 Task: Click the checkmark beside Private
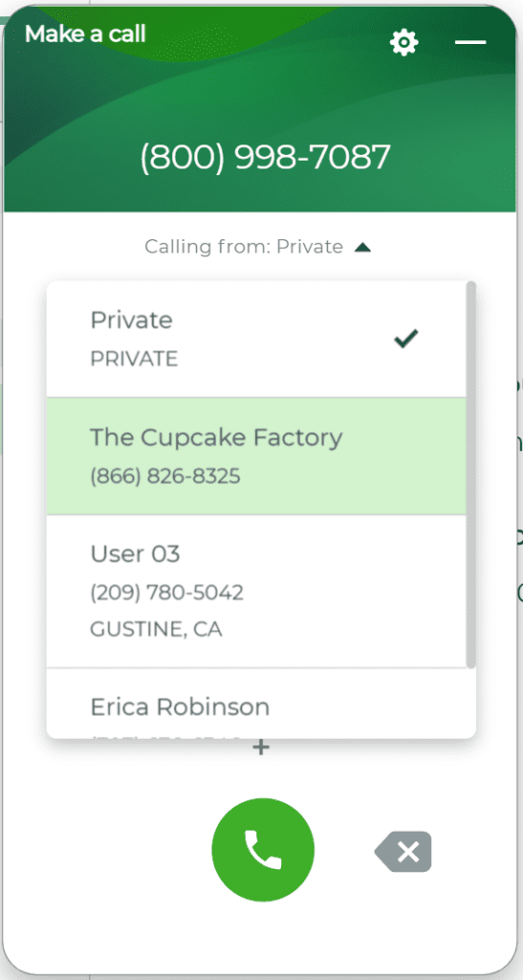(x=405, y=339)
